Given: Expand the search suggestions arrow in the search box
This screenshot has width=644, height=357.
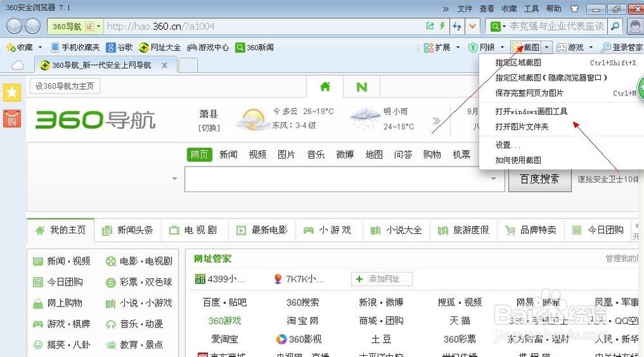Looking at the screenshot, I should pyautogui.click(x=493, y=179).
